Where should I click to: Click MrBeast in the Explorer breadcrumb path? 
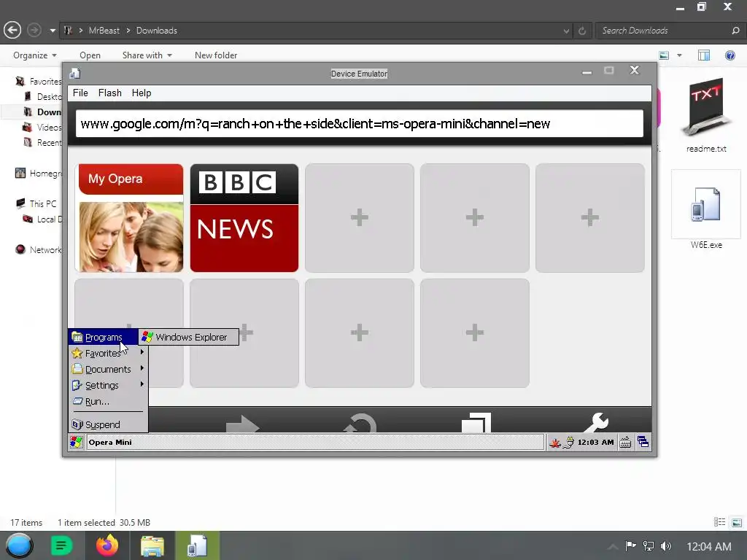click(104, 31)
